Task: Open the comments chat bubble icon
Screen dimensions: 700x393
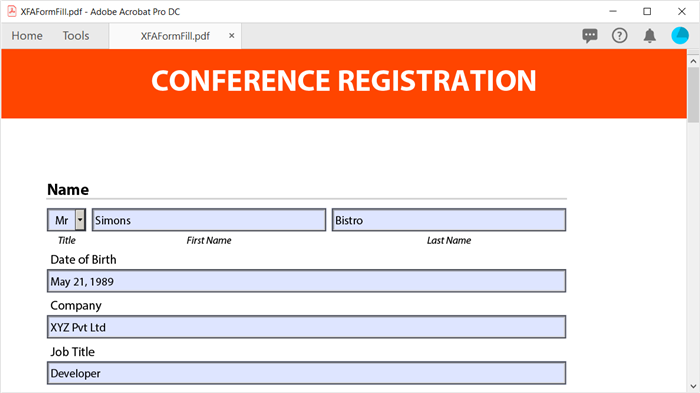Action: click(590, 35)
